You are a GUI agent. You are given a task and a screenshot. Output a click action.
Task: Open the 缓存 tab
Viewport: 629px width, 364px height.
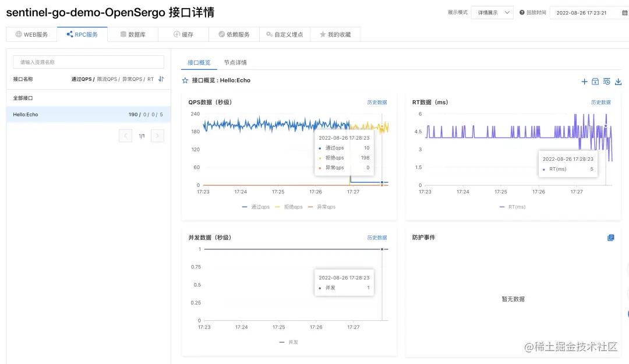tap(183, 34)
